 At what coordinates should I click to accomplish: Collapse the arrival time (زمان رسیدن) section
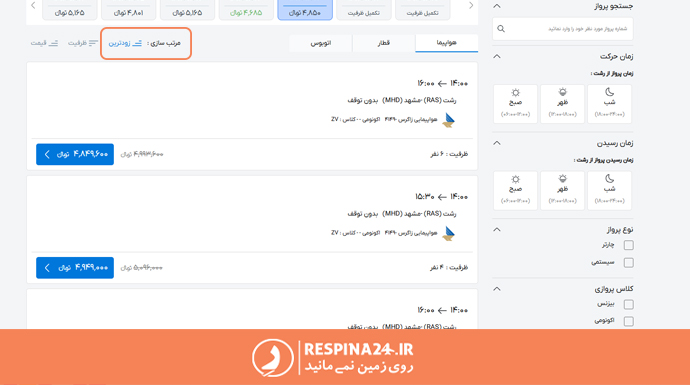[x=497, y=143]
